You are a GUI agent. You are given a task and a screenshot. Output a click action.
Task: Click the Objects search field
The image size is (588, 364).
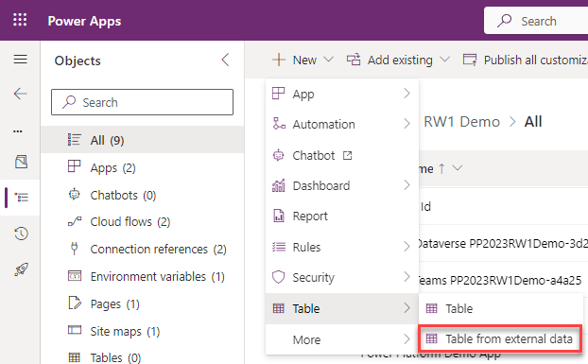pos(142,102)
